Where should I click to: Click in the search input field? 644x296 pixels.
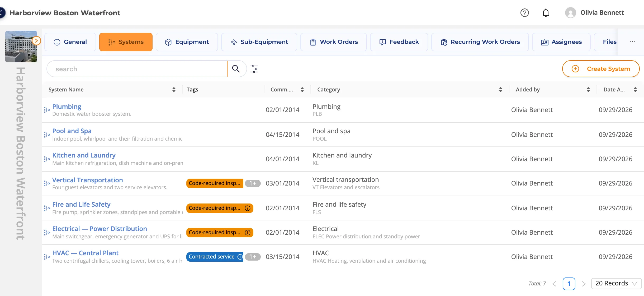coord(137,69)
